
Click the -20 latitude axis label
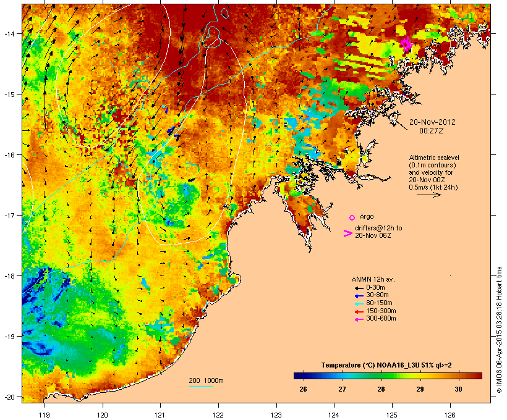(9, 397)
